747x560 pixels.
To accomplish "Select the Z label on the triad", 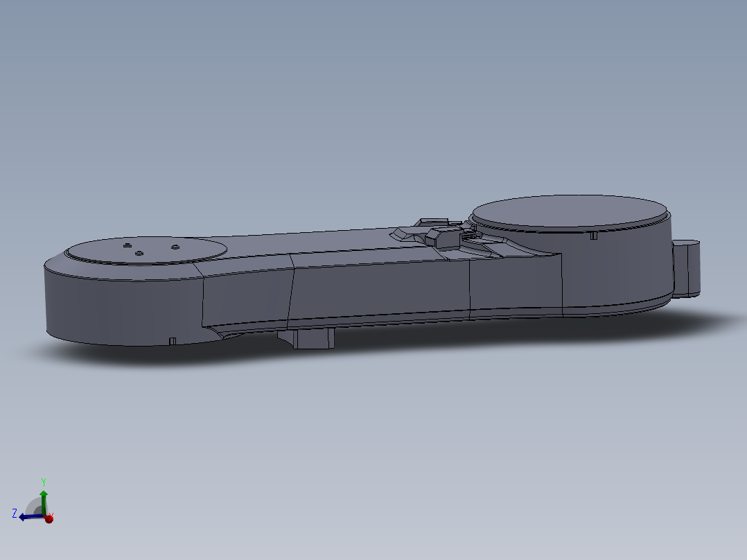I will (x=14, y=513).
